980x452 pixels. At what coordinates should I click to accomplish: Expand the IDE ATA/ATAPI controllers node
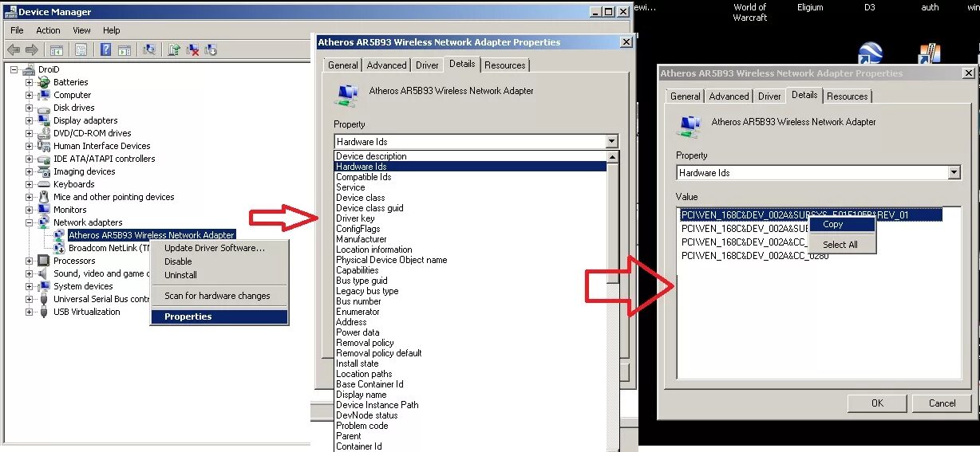pos(30,159)
